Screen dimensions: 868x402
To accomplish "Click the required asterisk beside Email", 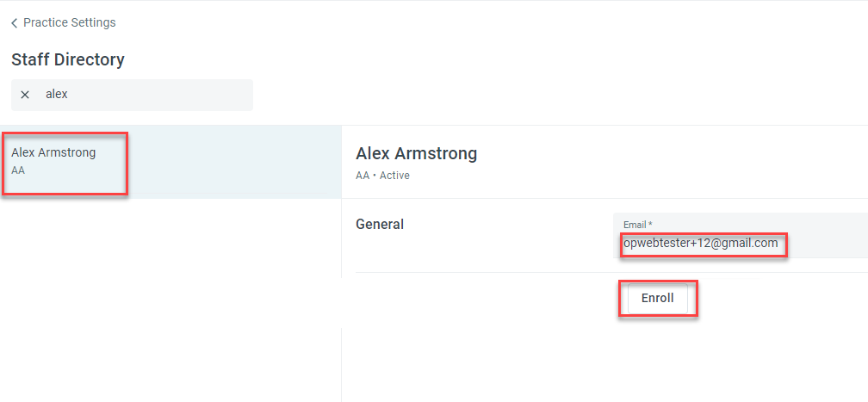I will pos(650,226).
